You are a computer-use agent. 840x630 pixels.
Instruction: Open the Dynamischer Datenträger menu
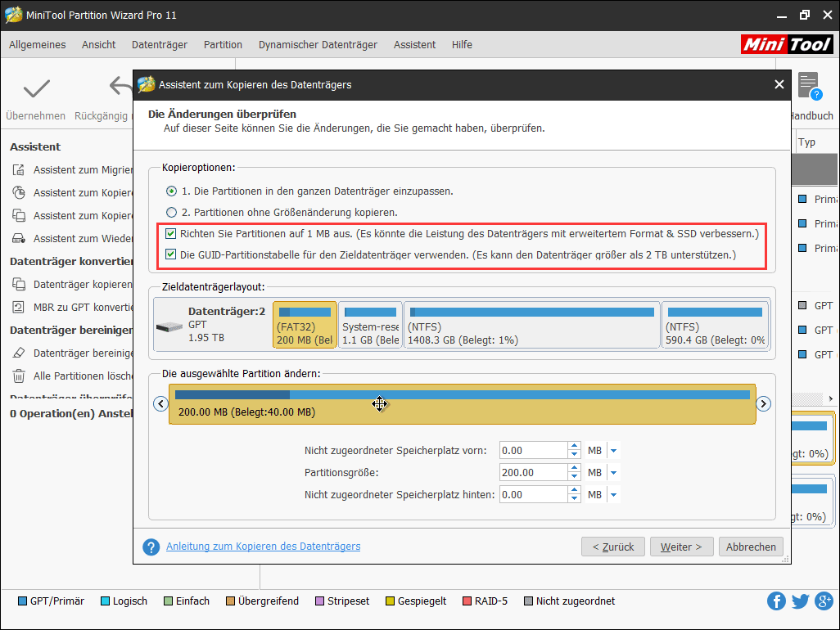[x=318, y=45]
